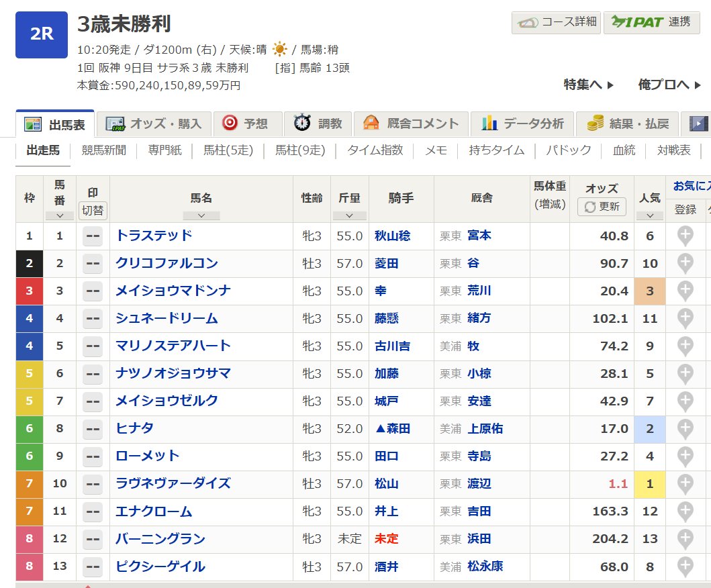
Task: Switch to 馬柱(5走) sub-tab
Action: [x=228, y=150]
